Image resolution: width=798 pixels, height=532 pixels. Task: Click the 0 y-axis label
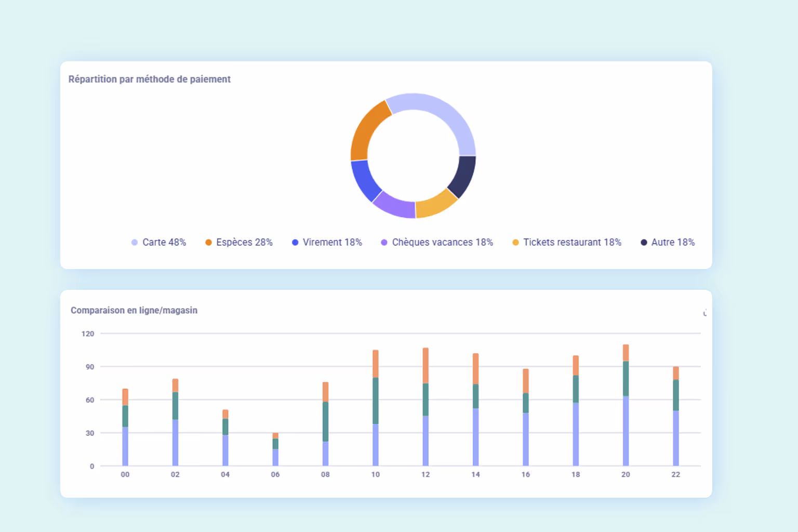92,466
